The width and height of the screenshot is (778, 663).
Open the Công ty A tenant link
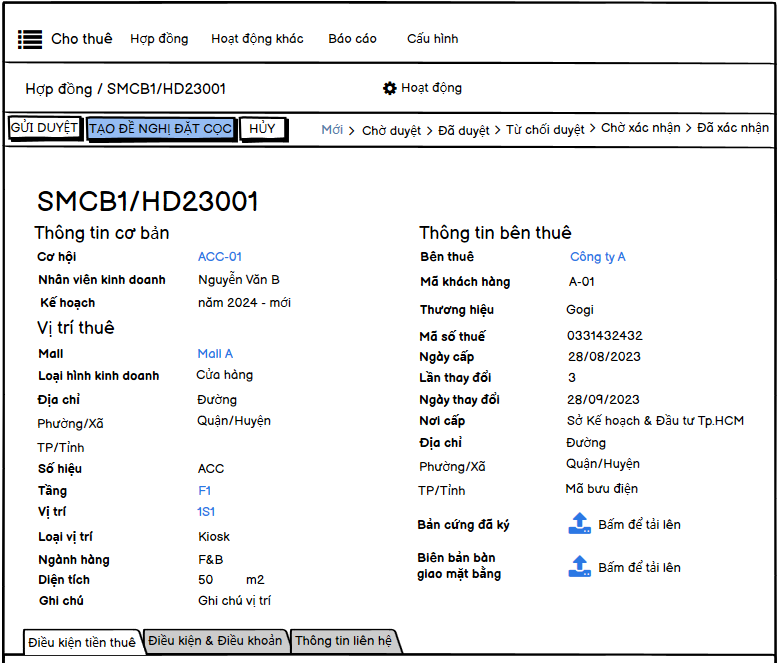pyautogui.click(x=597, y=257)
